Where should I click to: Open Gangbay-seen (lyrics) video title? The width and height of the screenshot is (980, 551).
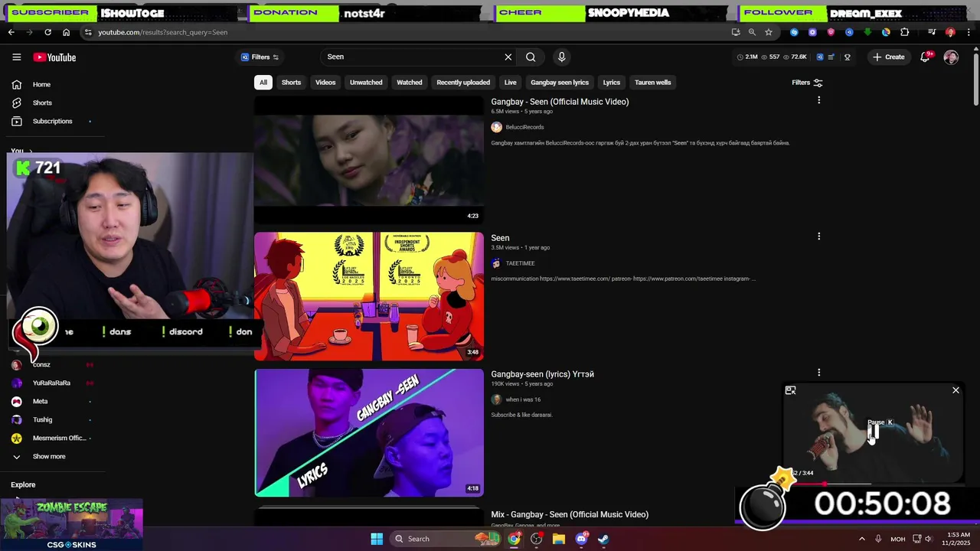(x=542, y=374)
